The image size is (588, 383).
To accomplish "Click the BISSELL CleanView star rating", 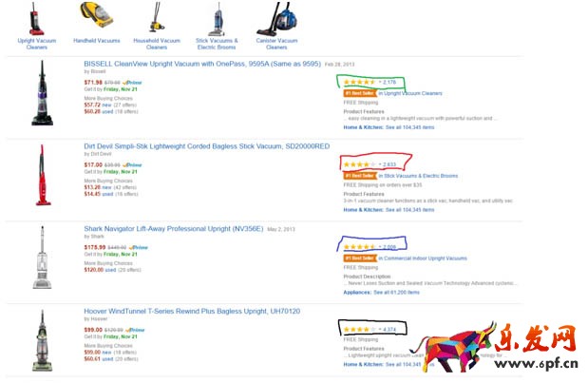I will pos(358,83).
